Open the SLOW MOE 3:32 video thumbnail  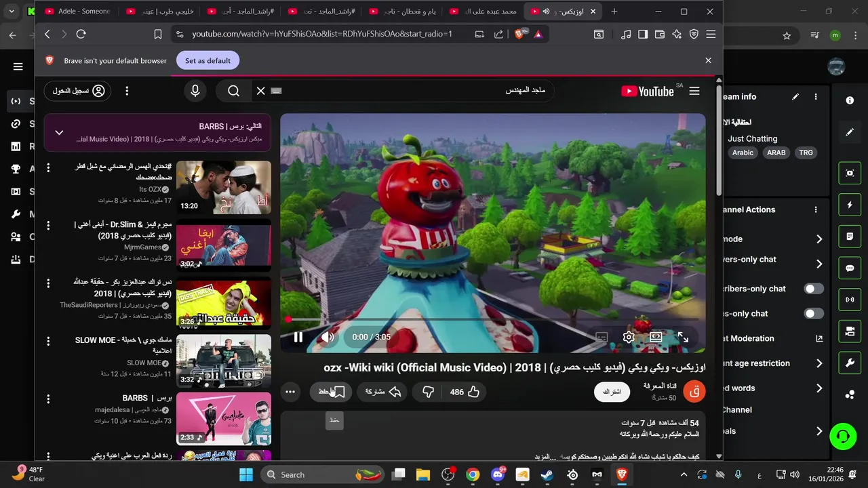coord(224,361)
